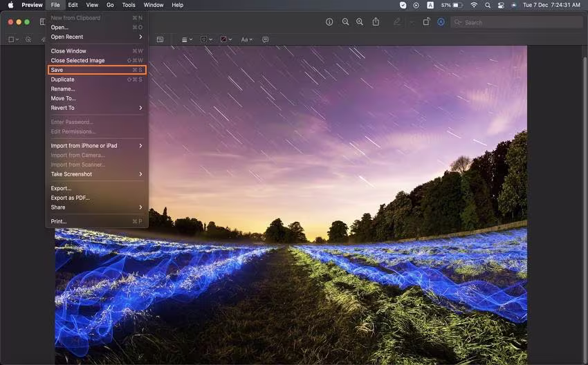Image resolution: width=588 pixels, height=365 pixels.
Task: Click Duplicate in the File menu
Action: click(97, 79)
